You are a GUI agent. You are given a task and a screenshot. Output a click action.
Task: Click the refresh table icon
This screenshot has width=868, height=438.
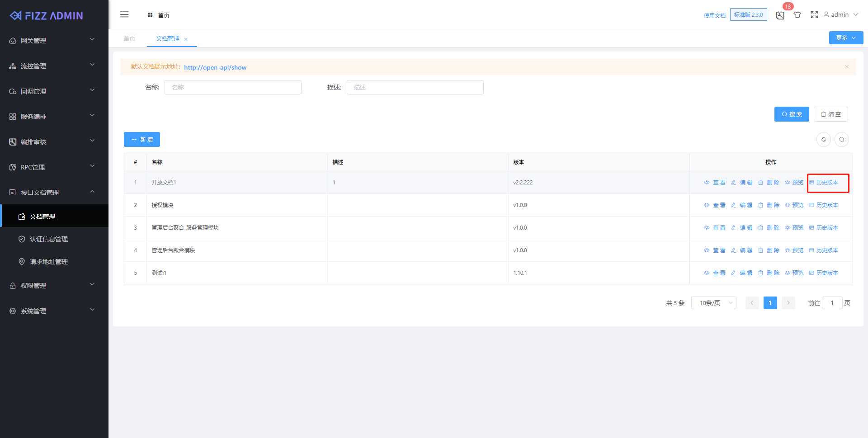point(823,140)
